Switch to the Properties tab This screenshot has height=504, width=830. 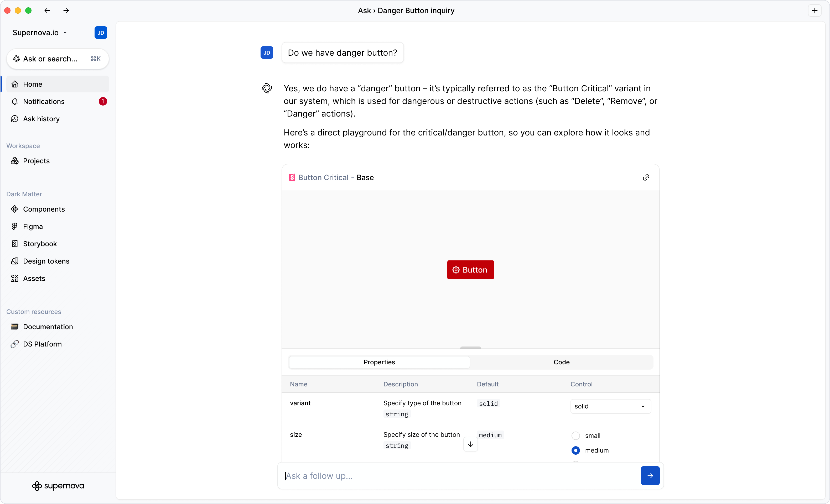(379, 362)
